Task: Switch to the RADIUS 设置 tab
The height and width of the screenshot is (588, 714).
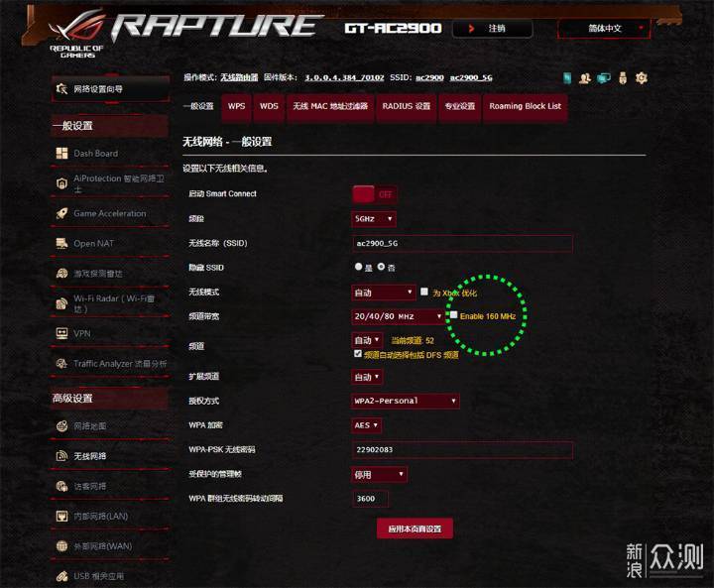Action: point(407,107)
